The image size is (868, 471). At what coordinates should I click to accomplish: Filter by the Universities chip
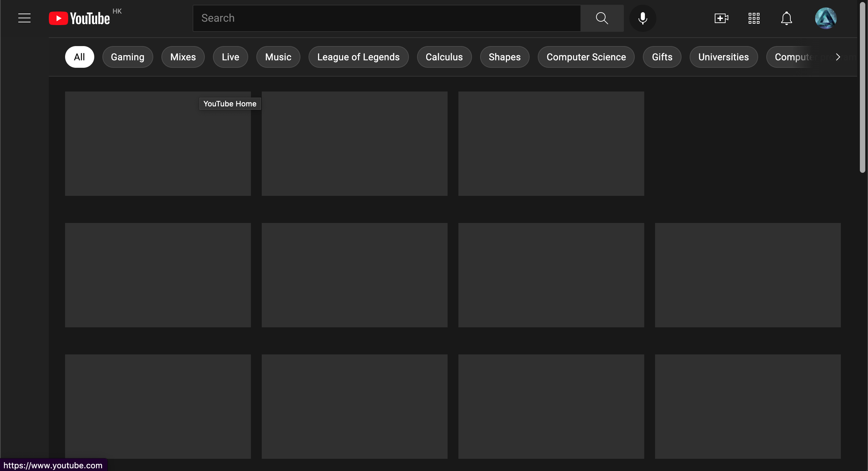coord(724,57)
